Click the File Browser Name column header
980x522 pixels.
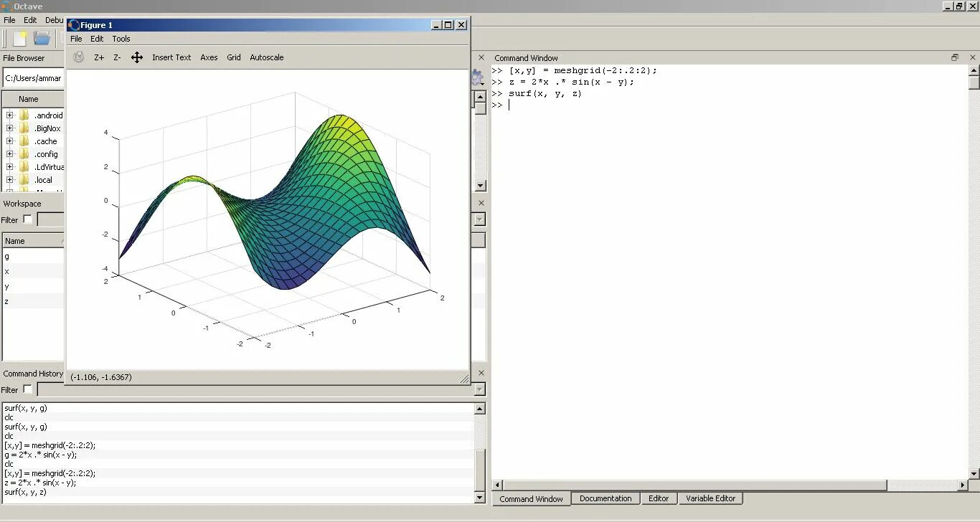pyautogui.click(x=33, y=99)
